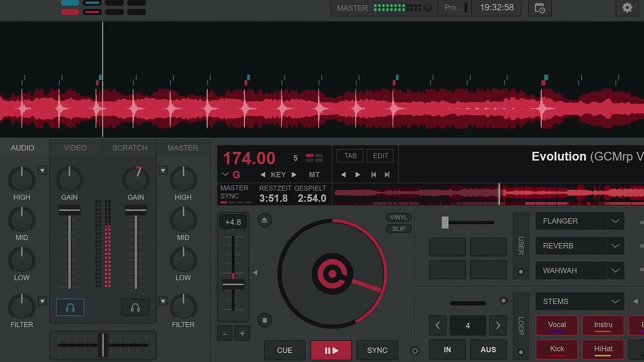
Task: Click the crossfader handle
Action: [x=103, y=345]
